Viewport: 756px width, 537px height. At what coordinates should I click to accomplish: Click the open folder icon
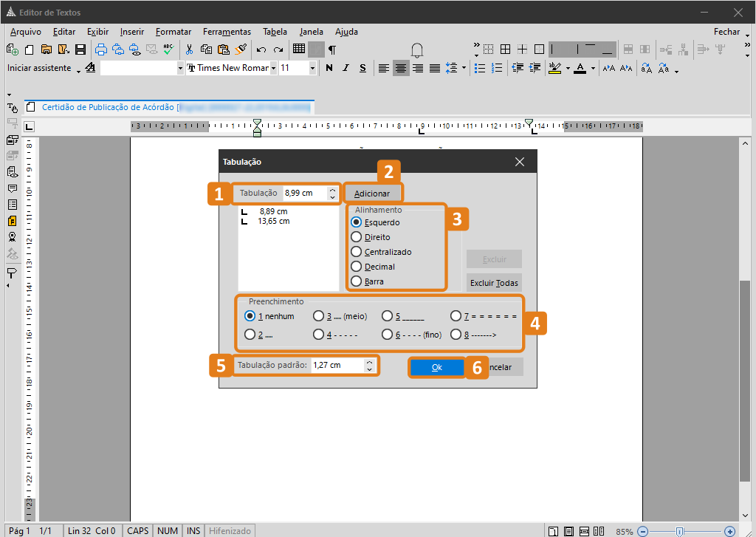coord(47,49)
